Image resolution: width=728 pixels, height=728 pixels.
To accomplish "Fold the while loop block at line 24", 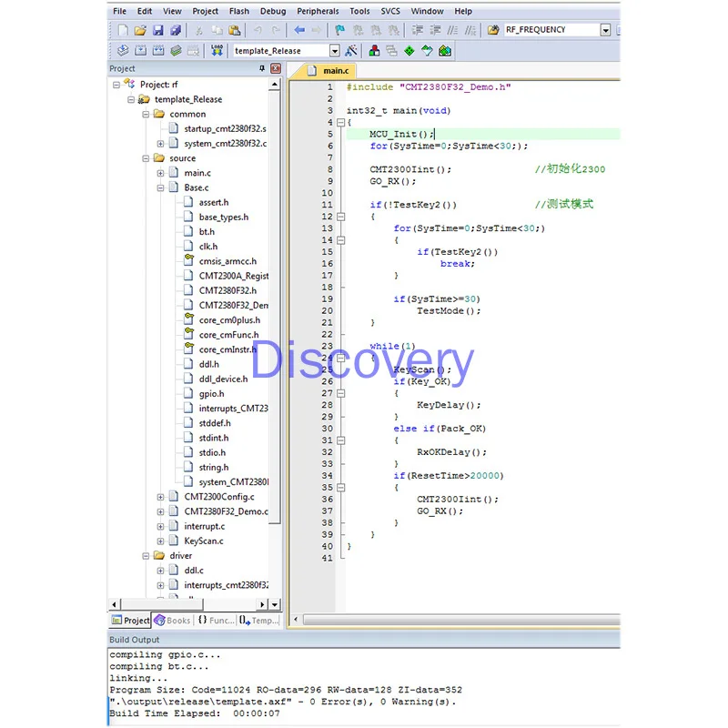I will click(x=340, y=358).
